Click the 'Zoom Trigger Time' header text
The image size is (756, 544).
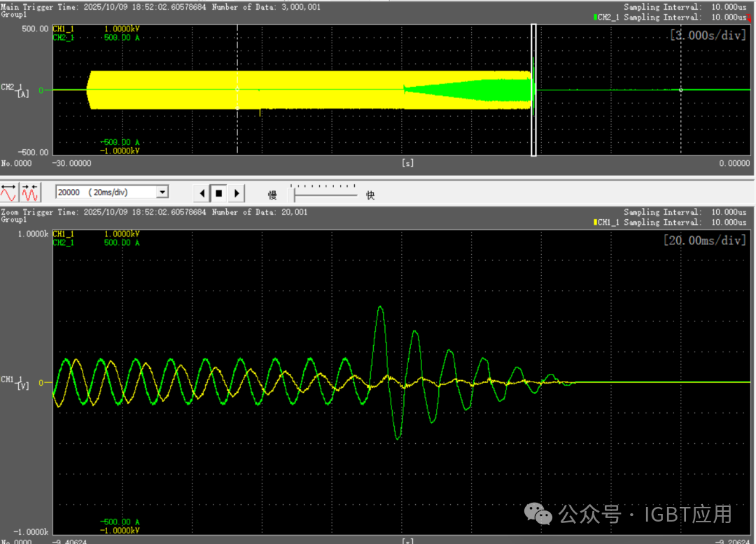38,211
